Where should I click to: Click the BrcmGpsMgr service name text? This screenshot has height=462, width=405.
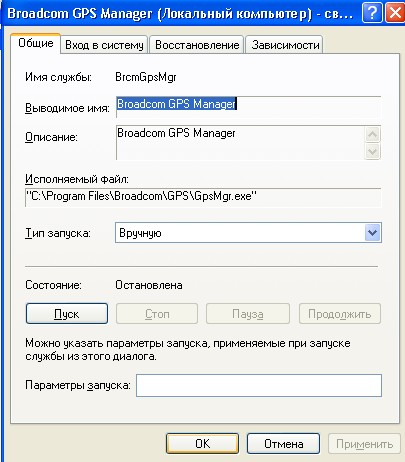[x=146, y=77]
